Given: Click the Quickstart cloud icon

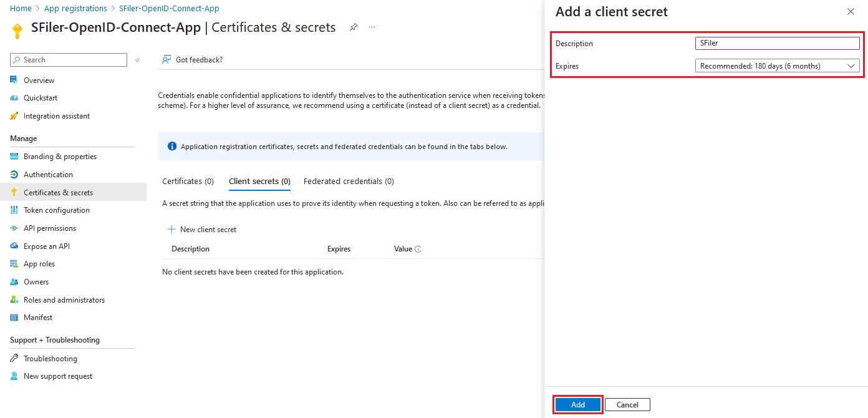Looking at the screenshot, I should coord(14,98).
